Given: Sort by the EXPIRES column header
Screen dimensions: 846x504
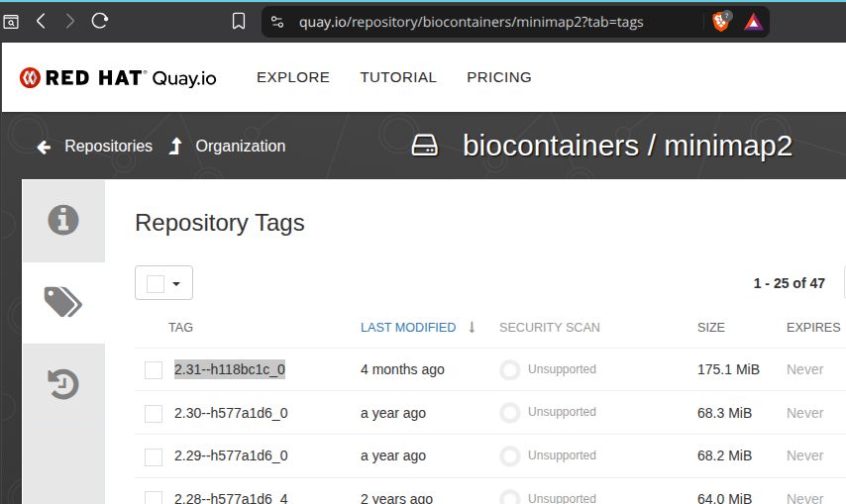Looking at the screenshot, I should pyautogui.click(x=813, y=327).
